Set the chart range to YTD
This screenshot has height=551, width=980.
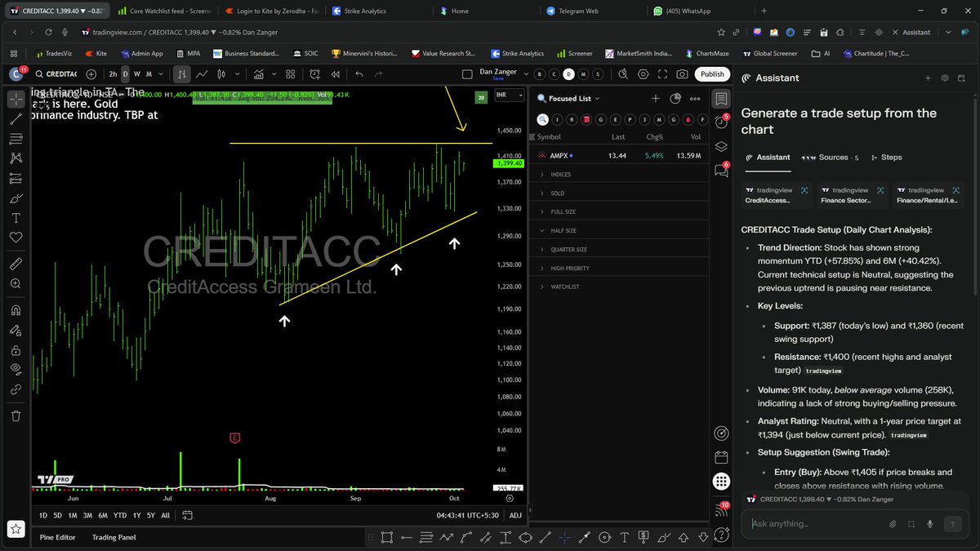[x=120, y=515]
